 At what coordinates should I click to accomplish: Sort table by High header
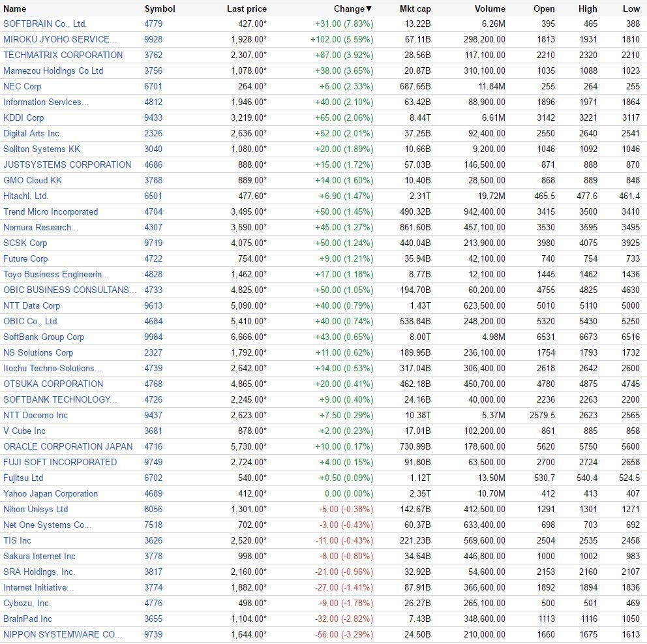click(x=588, y=8)
